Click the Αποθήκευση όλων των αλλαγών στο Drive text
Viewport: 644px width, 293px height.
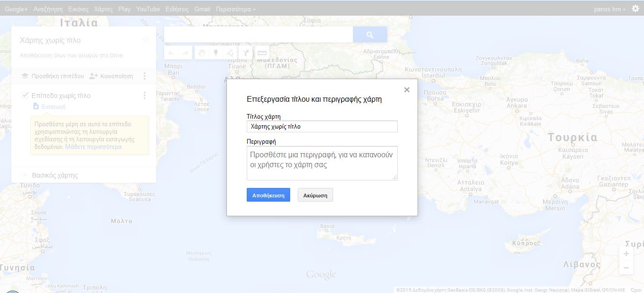pos(71,56)
